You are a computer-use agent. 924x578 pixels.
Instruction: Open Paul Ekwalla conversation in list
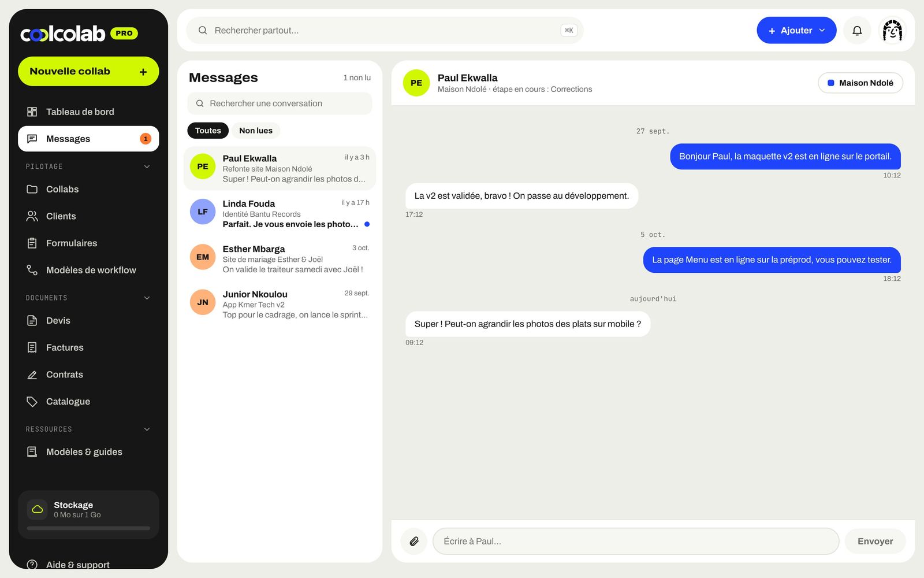(280, 168)
